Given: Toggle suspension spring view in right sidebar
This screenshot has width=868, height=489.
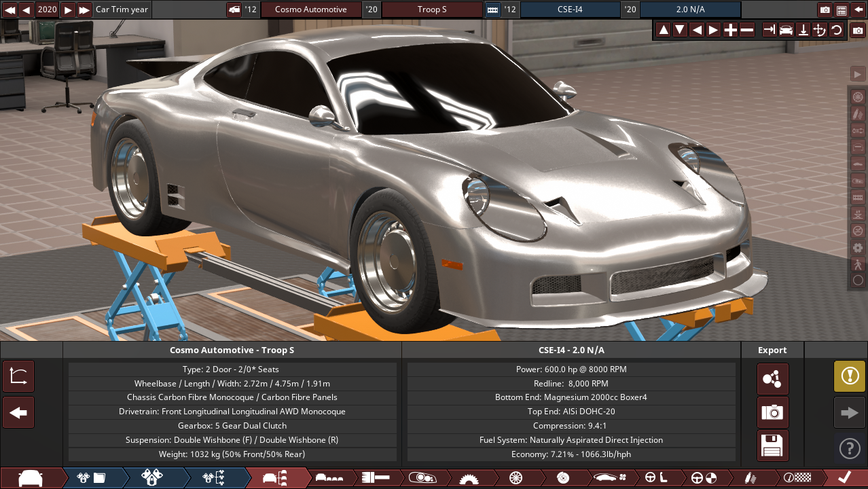Looking at the screenshot, I should pos(858,113).
